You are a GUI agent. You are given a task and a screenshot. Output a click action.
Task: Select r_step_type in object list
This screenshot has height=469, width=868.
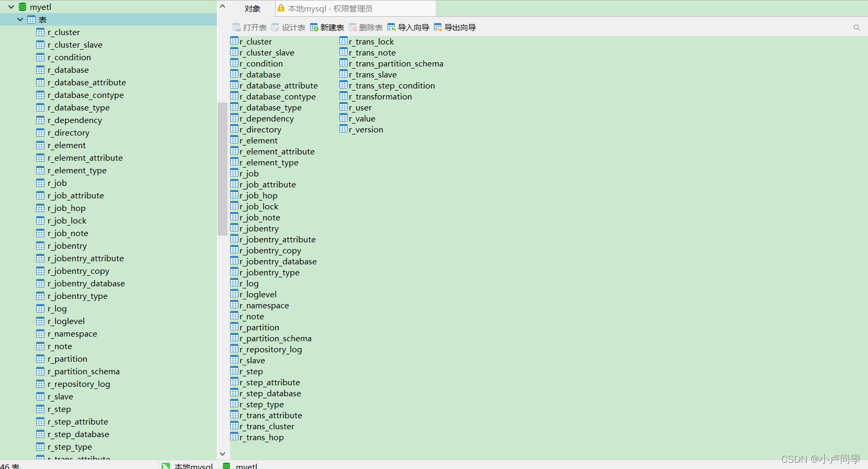(x=261, y=405)
